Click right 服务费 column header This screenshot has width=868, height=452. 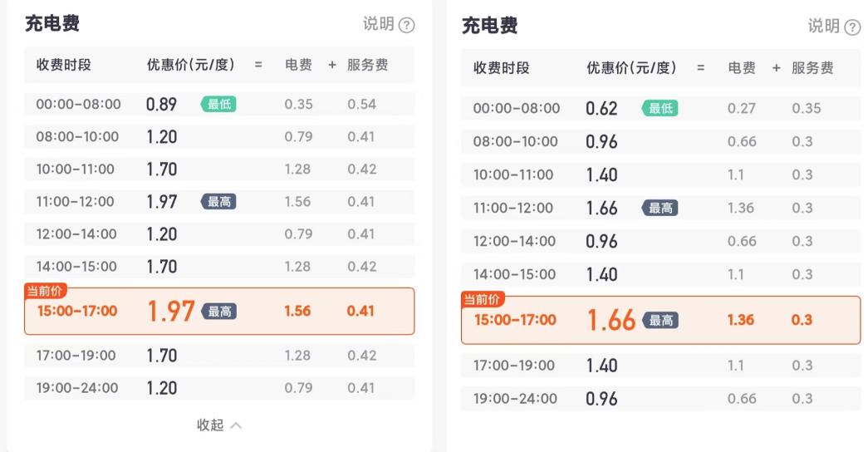pos(812,69)
